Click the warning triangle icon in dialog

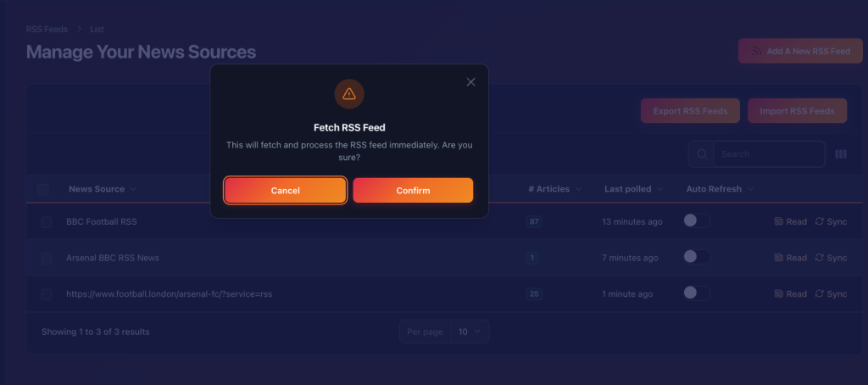point(349,94)
